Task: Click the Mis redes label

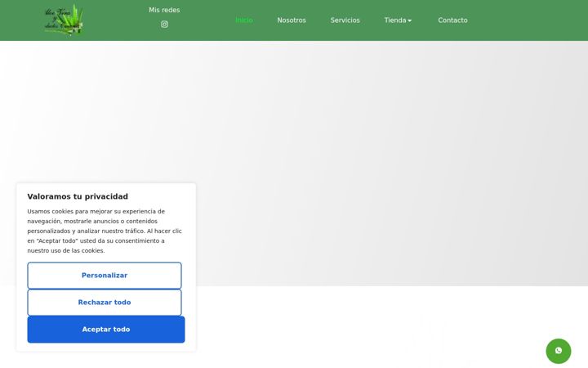Action: 164,10
